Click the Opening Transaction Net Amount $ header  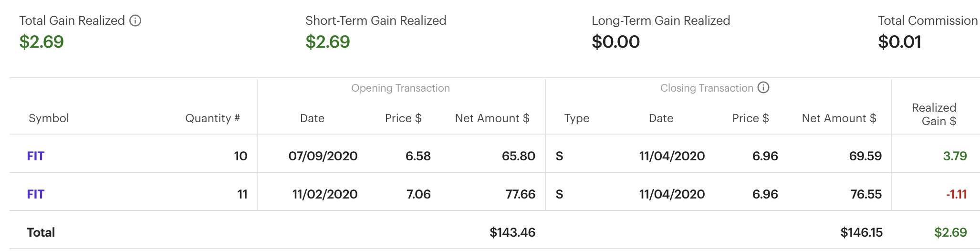coord(492,118)
